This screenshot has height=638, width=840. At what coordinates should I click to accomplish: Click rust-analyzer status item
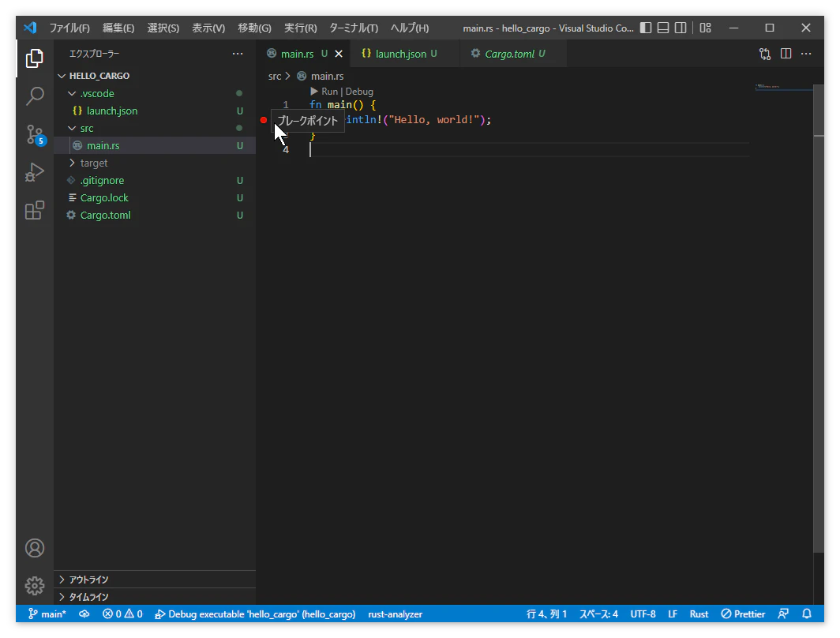coord(396,614)
